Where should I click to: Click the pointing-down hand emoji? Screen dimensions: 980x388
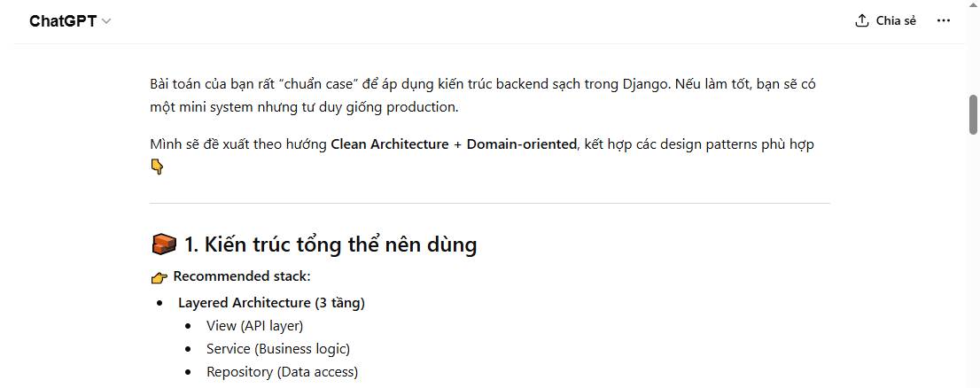[158, 167]
